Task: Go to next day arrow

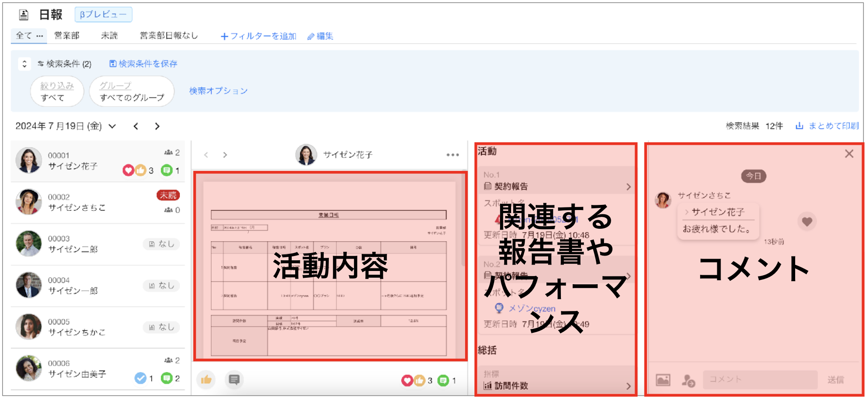Action: [157, 126]
